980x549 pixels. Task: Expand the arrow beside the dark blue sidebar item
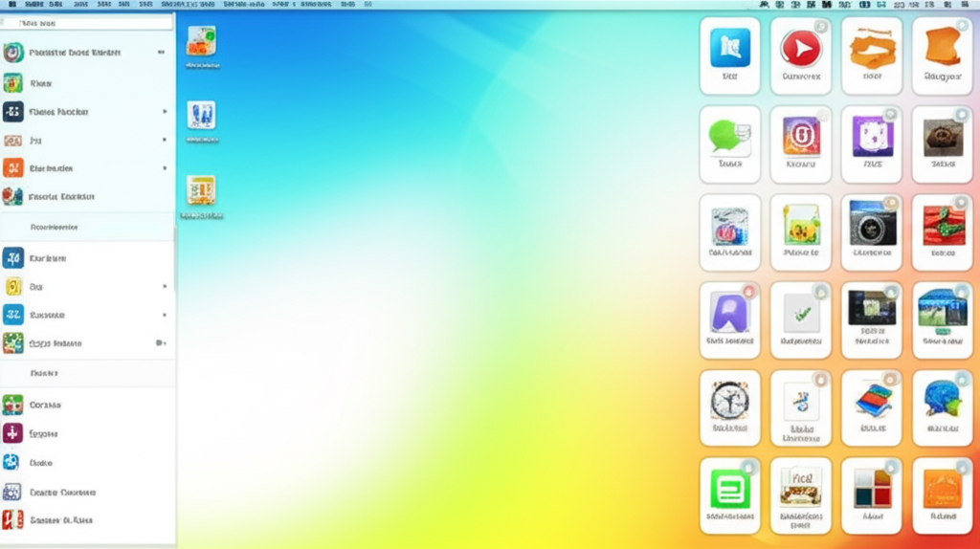pyautogui.click(x=165, y=112)
